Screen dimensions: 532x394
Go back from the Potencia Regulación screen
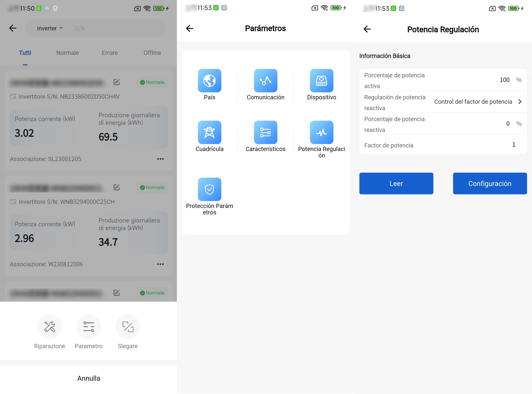[367, 29]
